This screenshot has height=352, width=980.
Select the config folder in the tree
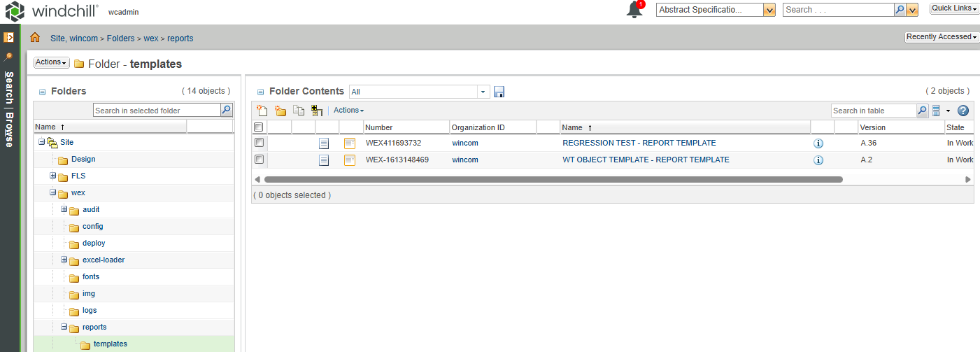tap(93, 226)
